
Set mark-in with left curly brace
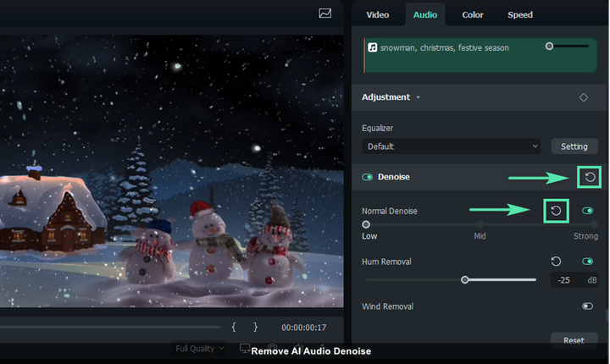coord(234,327)
